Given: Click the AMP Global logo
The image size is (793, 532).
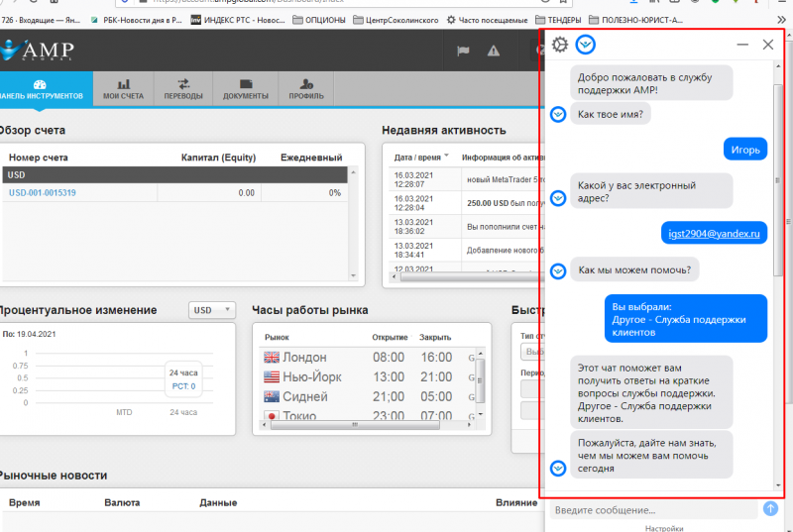Looking at the screenshot, I should click(38, 50).
